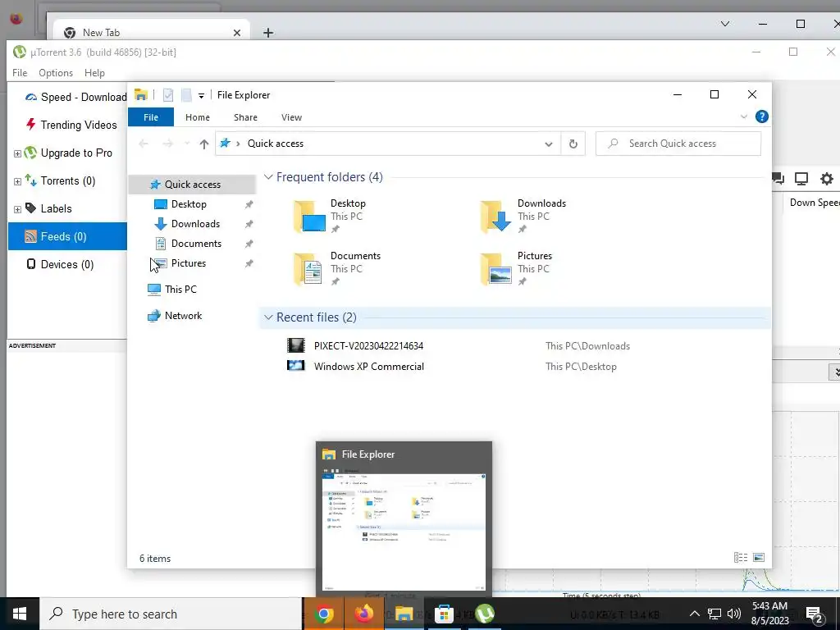The image size is (840, 630).
Task: Open File Explorer help icon
Action: click(x=762, y=116)
